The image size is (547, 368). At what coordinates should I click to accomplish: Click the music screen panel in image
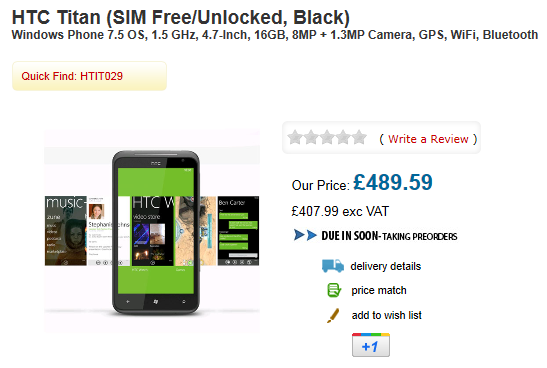[x=66, y=231]
